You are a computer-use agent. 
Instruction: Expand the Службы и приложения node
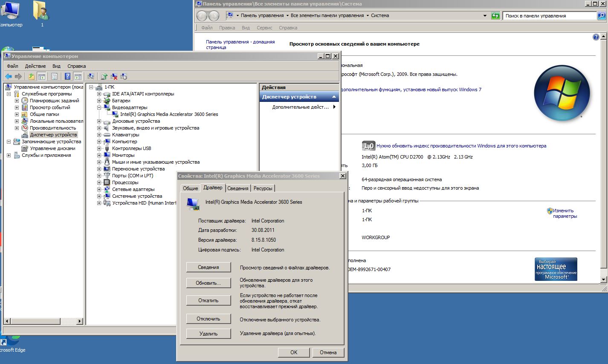(x=9, y=155)
